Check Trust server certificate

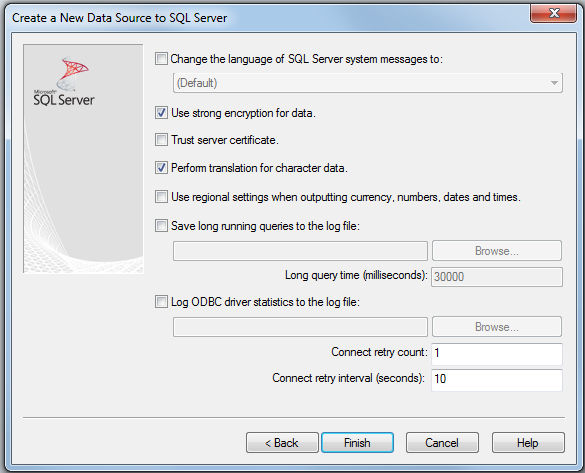[161, 140]
